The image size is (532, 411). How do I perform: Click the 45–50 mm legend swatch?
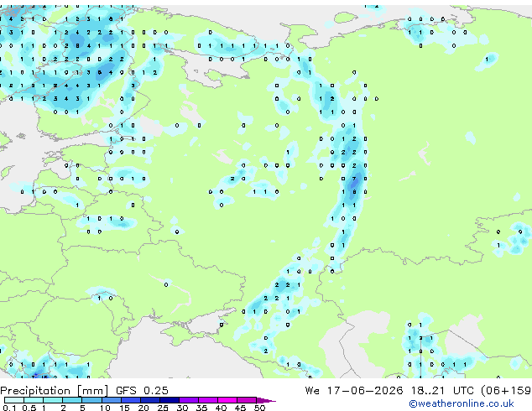coord(247,400)
